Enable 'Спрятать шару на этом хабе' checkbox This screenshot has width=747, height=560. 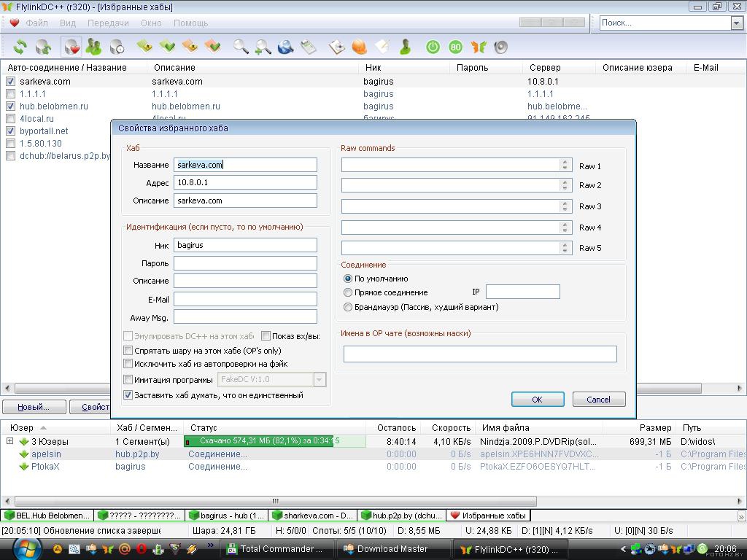(x=128, y=351)
